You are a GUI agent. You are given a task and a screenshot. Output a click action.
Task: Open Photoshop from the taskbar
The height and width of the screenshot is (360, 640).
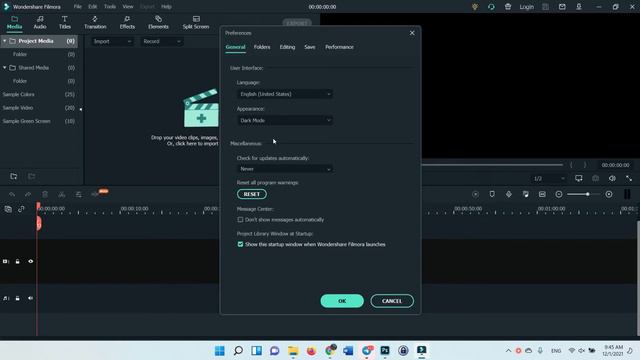pos(385,351)
